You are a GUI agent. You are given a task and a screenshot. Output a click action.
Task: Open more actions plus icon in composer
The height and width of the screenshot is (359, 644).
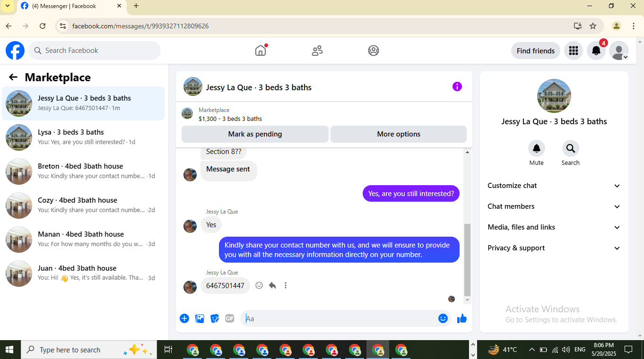coord(184,318)
